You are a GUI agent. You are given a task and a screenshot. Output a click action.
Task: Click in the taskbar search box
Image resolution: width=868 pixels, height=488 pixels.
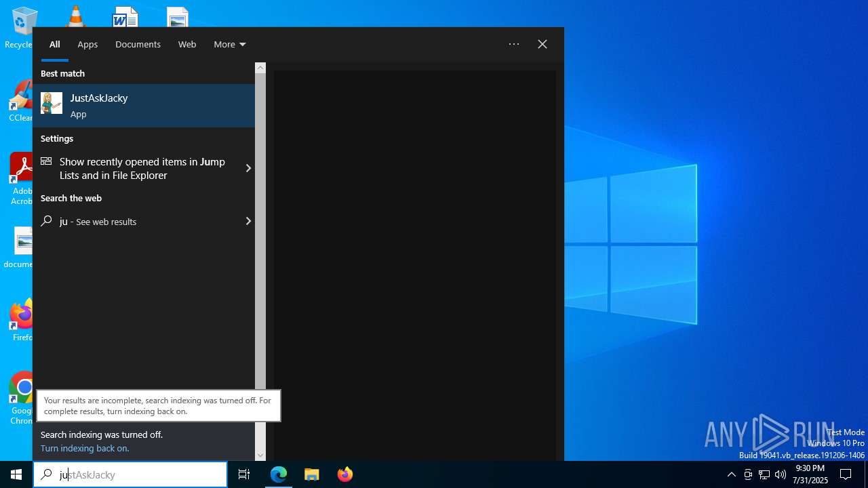pos(130,474)
